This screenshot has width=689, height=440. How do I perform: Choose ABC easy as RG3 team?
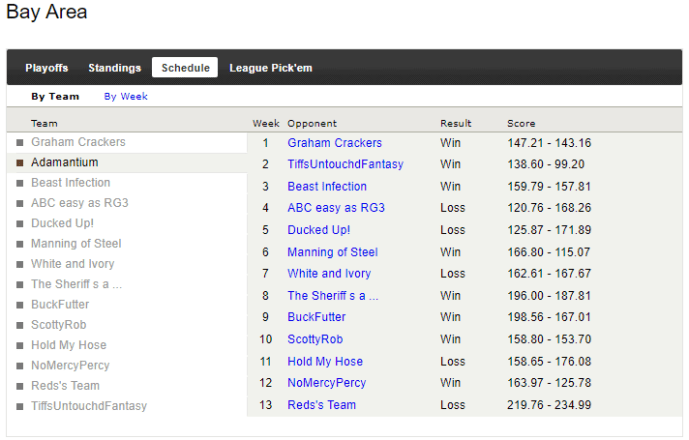point(79,203)
